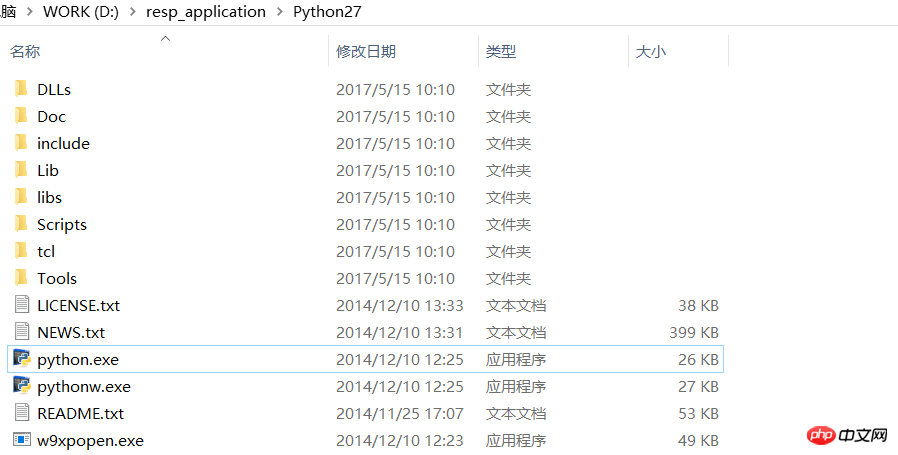The width and height of the screenshot is (898, 455).
Task: Select the include folder name
Action: (64, 143)
